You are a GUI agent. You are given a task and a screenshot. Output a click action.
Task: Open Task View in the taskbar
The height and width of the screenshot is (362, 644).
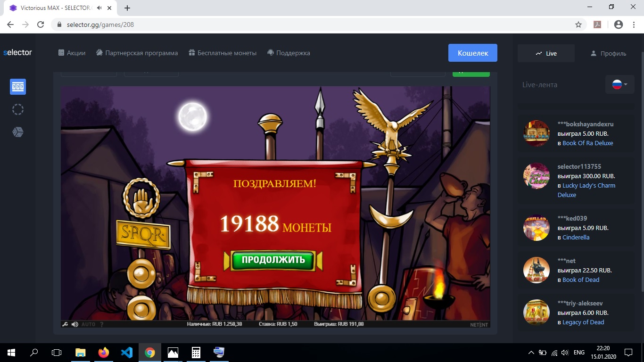57,353
